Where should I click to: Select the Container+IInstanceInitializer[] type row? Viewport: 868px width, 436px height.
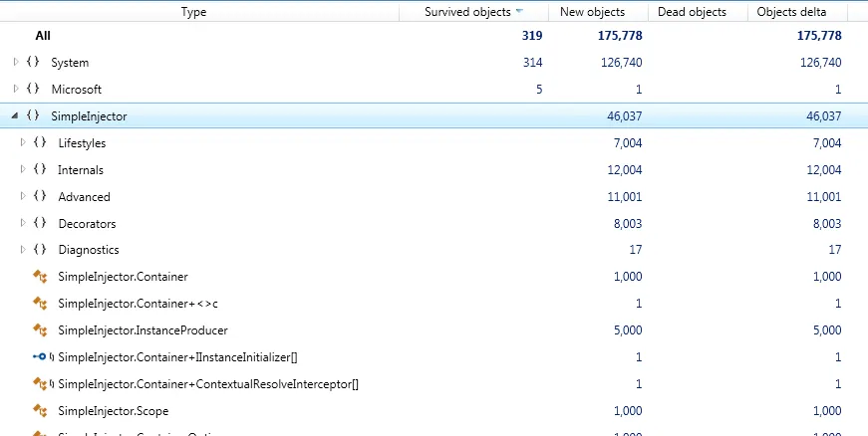tap(434, 357)
